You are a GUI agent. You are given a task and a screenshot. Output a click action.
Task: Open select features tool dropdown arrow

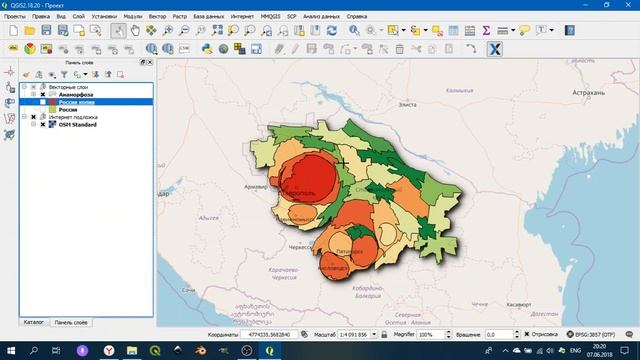403,30
